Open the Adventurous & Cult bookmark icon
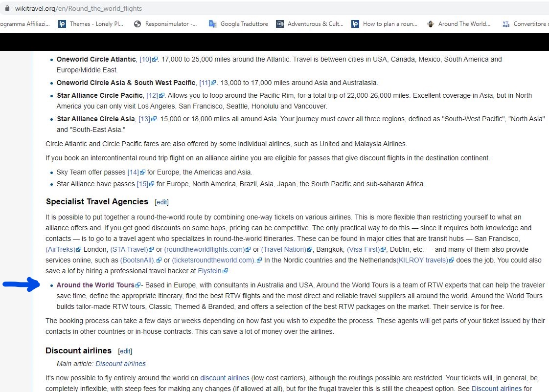The image size is (549, 392). pyautogui.click(x=280, y=24)
